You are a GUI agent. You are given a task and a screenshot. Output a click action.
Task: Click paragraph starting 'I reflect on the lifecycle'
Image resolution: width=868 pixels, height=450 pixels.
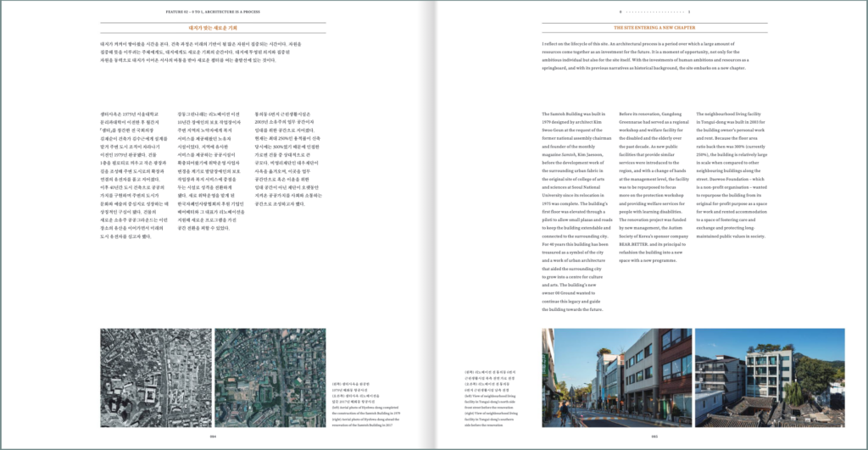click(646, 56)
